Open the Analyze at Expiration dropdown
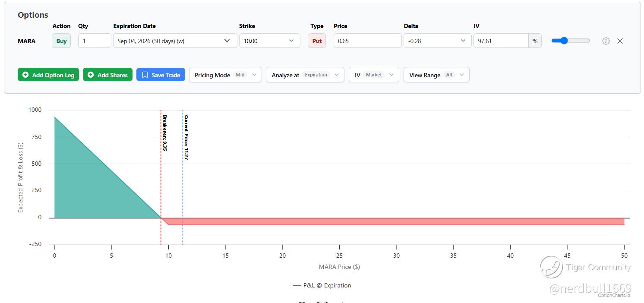Screen dimensions: 644x303 click(305, 75)
